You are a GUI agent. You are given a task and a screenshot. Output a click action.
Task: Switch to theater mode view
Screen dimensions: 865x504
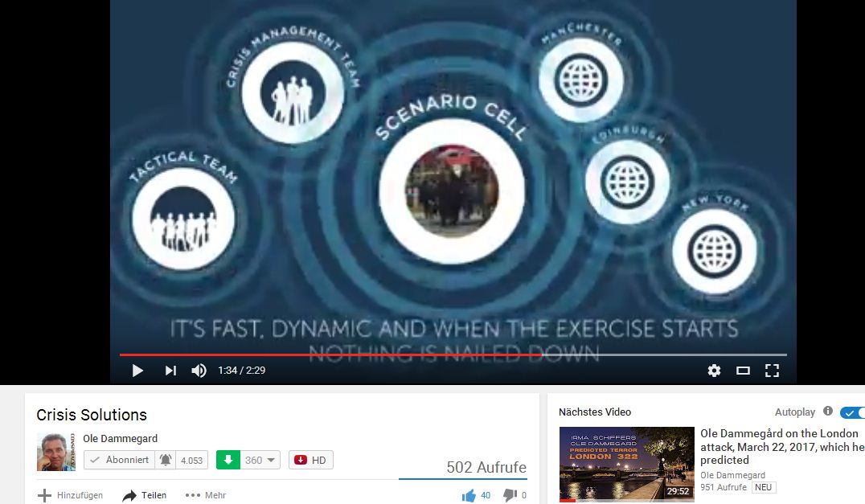coord(743,371)
